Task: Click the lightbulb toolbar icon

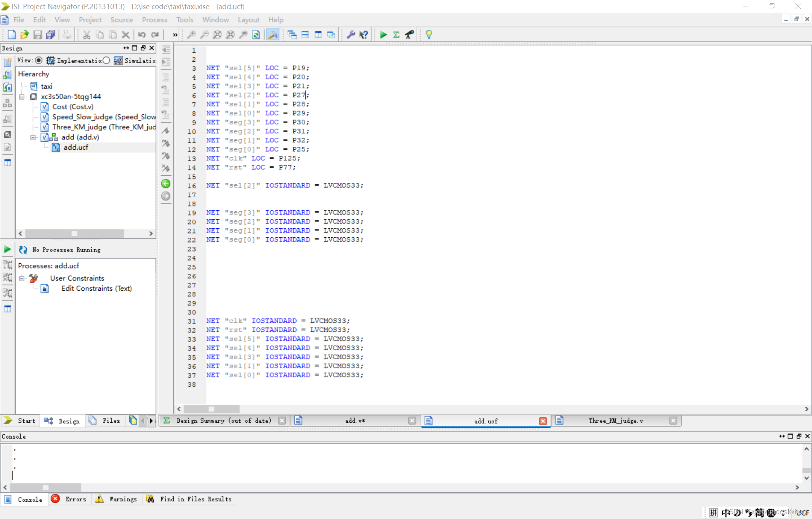Action: [429, 35]
